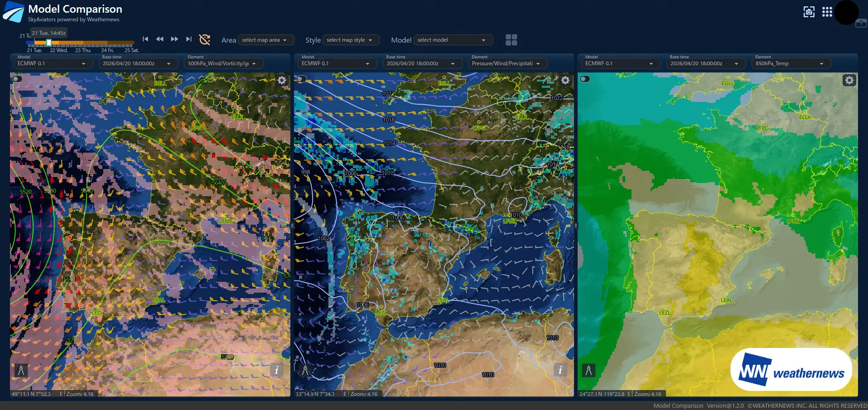Click the 23 Thu. mark on the timeline
The height and width of the screenshot is (410, 868).
83,50
